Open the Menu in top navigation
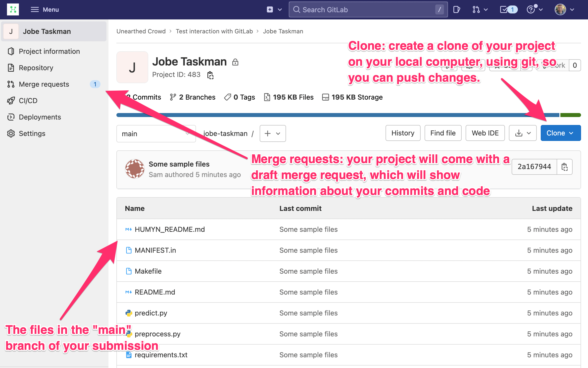588x368 pixels. coord(45,9)
